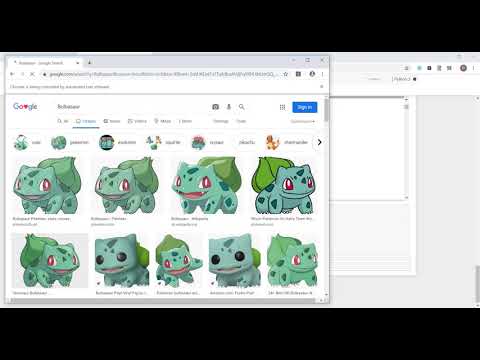This screenshot has height=360, width=480.
Task: Select the 'pokemon' suggestion chip
Action: click(x=70, y=142)
